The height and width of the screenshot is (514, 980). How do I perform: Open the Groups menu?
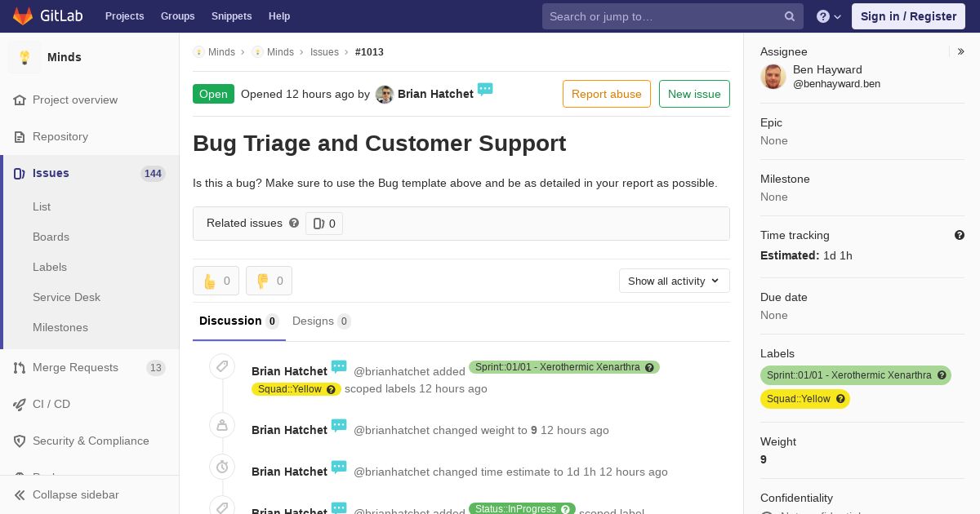pos(178,16)
